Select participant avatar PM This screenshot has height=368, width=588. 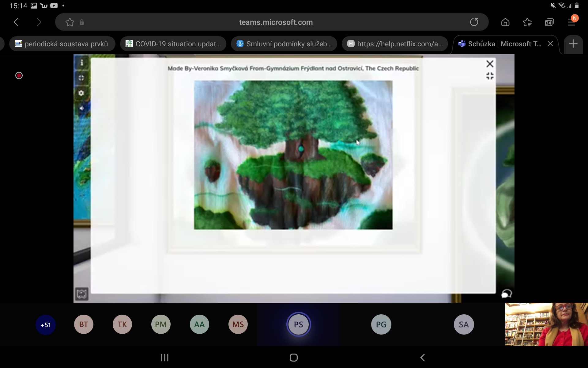point(161,324)
